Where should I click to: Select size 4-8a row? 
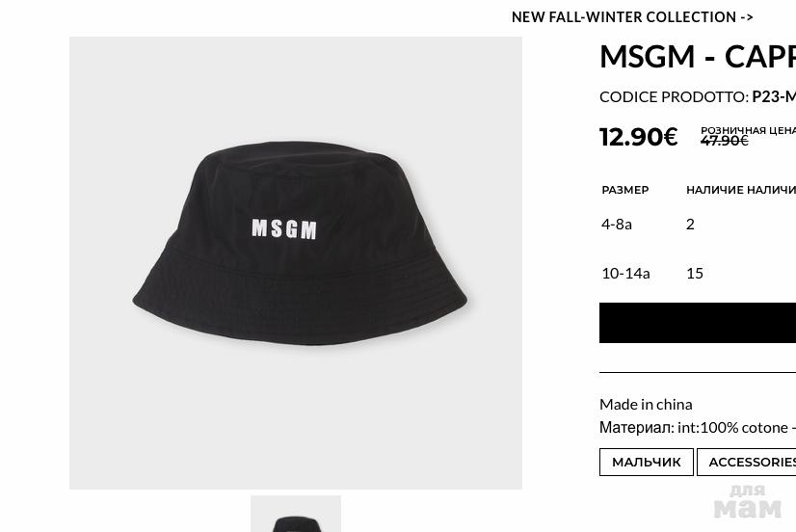tap(617, 224)
